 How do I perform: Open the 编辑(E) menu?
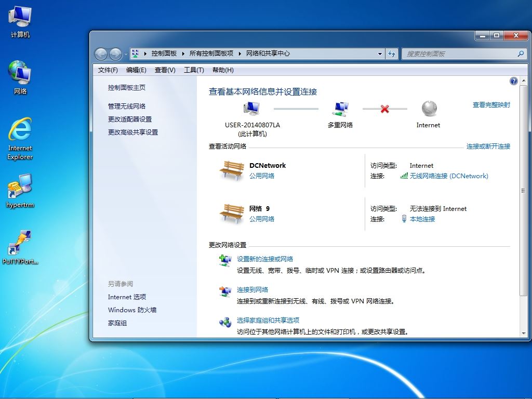coord(136,70)
